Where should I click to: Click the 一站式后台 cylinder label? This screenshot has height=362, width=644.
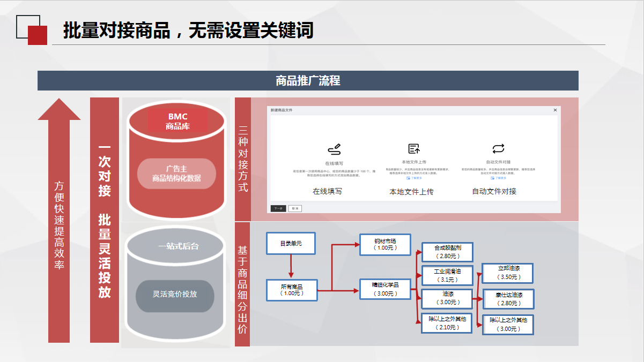(178, 246)
